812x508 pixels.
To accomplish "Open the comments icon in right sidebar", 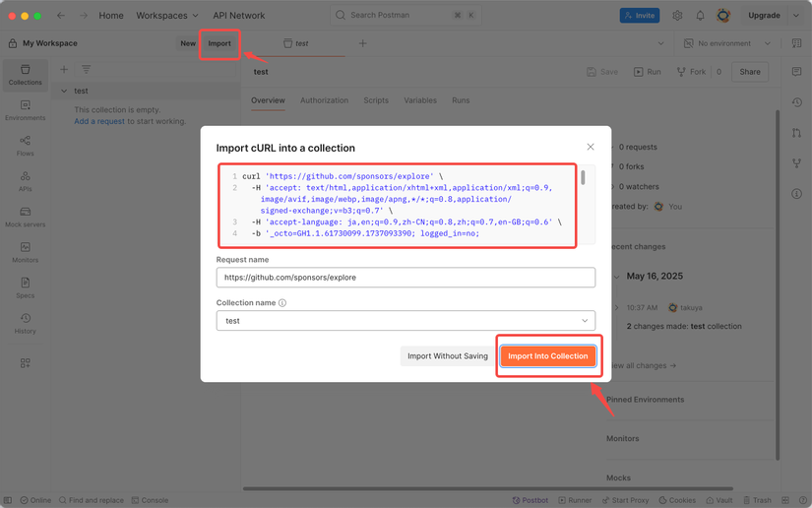I will point(796,72).
